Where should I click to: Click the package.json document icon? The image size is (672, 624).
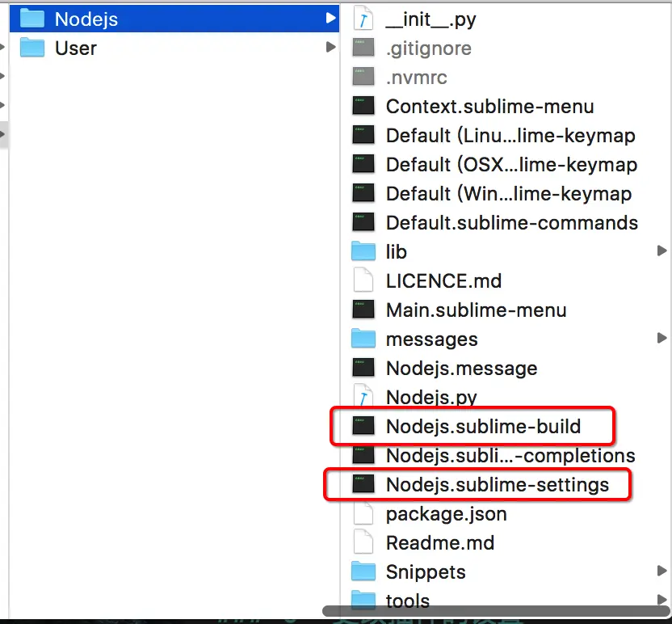click(363, 512)
